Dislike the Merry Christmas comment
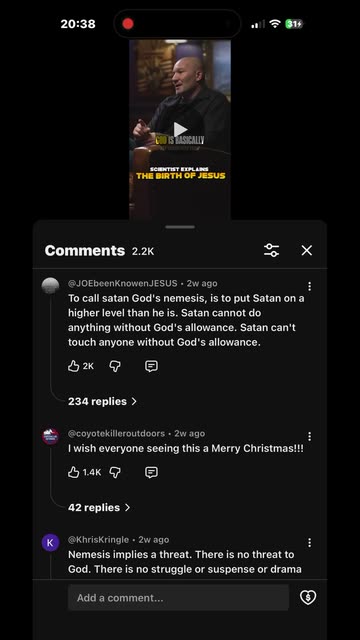360x640 pixels. (x=115, y=472)
